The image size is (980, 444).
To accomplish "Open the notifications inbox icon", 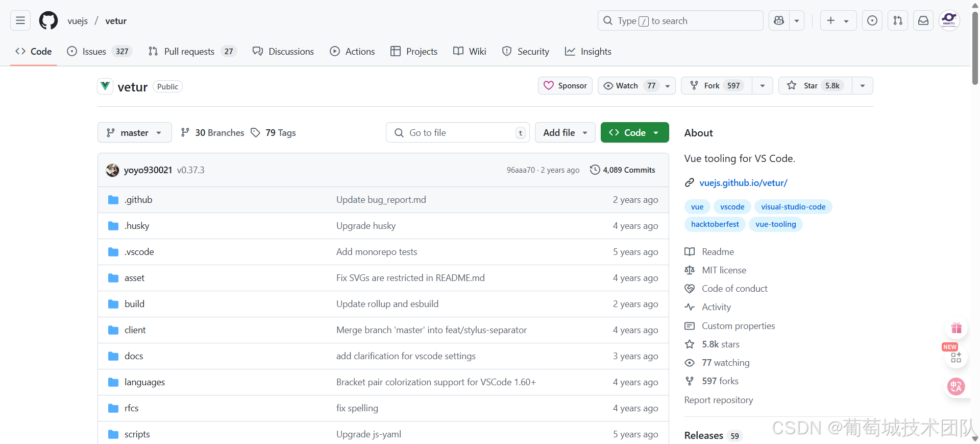I will click(923, 20).
